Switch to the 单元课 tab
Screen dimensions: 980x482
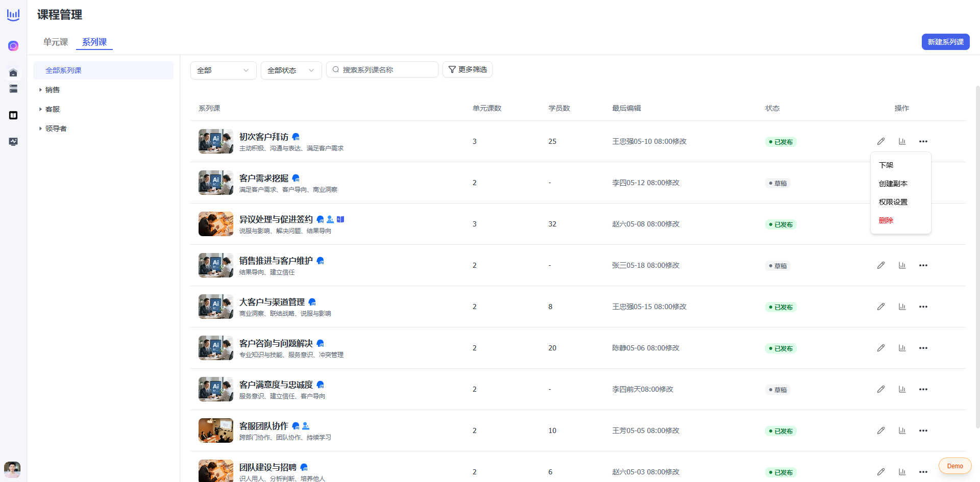click(56, 42)
